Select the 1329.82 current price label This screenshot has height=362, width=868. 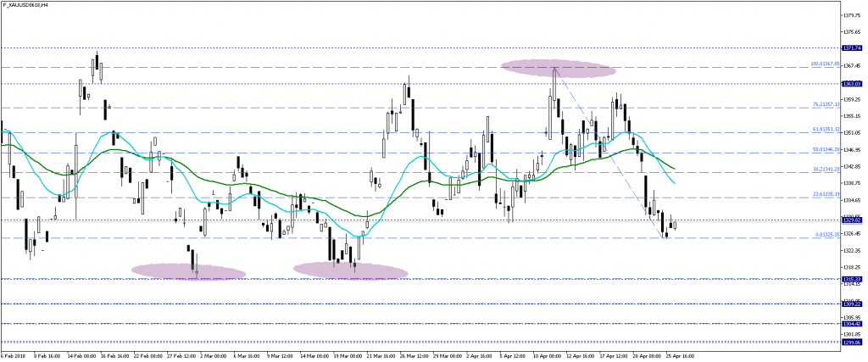[x=851, y=220]
